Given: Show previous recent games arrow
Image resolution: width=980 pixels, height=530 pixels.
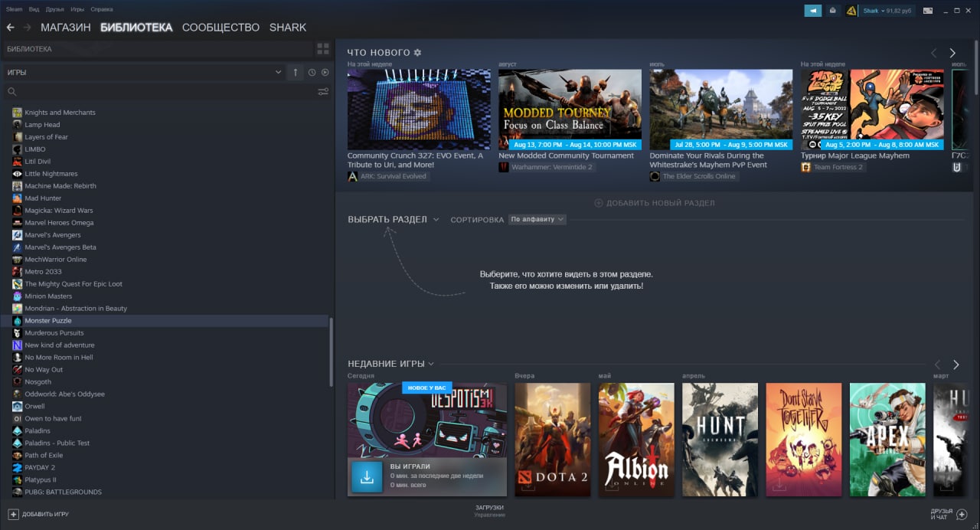Looking at the screenshot, I should tap(937, 365).
